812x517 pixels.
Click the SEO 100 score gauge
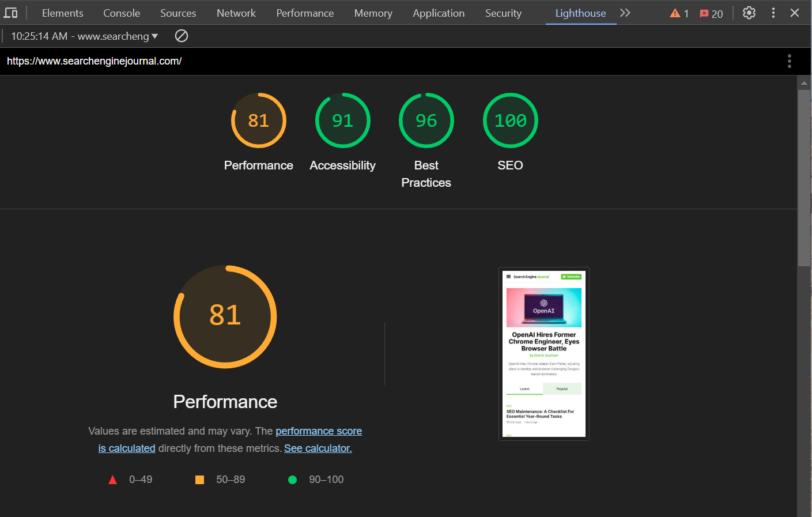(x=510, y=120)
